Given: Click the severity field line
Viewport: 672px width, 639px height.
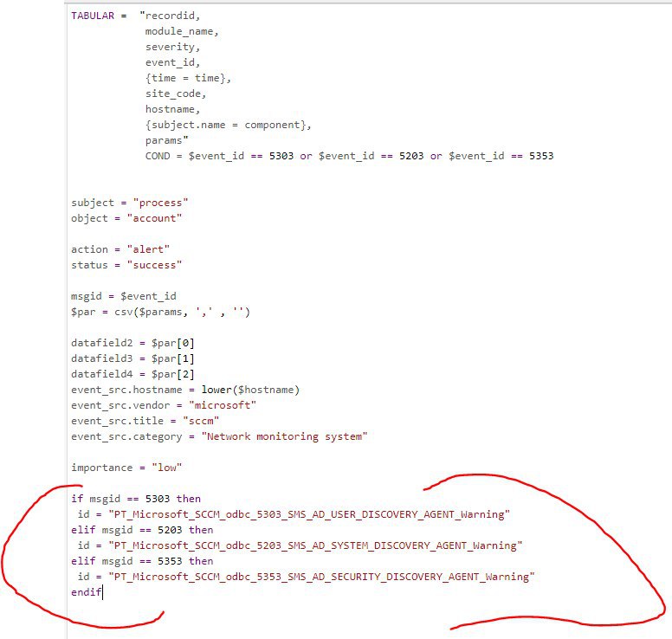Looking at the screenshot, I should (x=172, y=47).
